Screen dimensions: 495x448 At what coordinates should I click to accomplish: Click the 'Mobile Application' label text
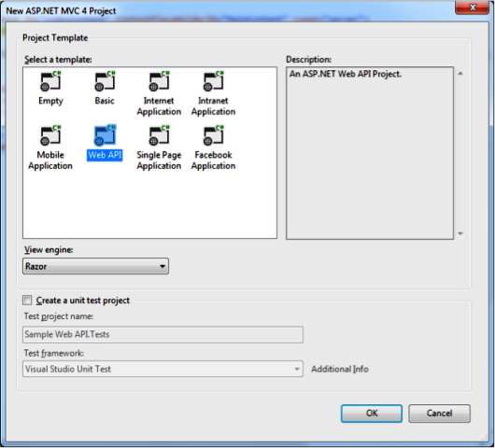point(50,161)
